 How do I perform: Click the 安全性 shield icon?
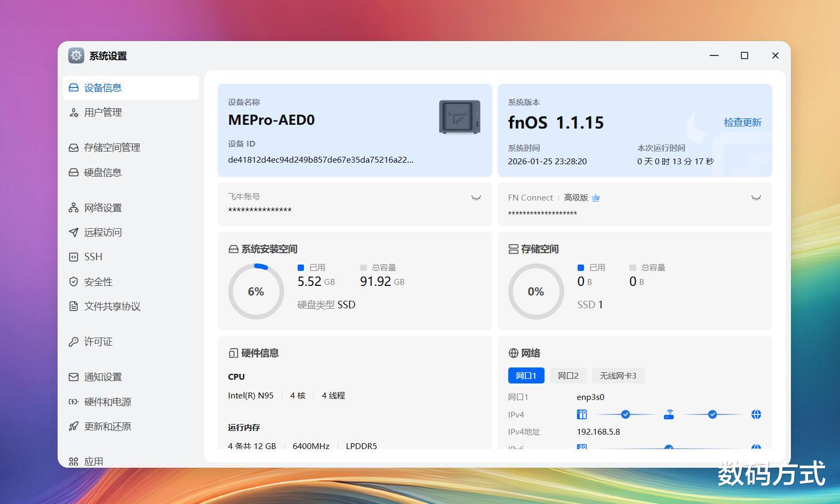tap(74, 282)
